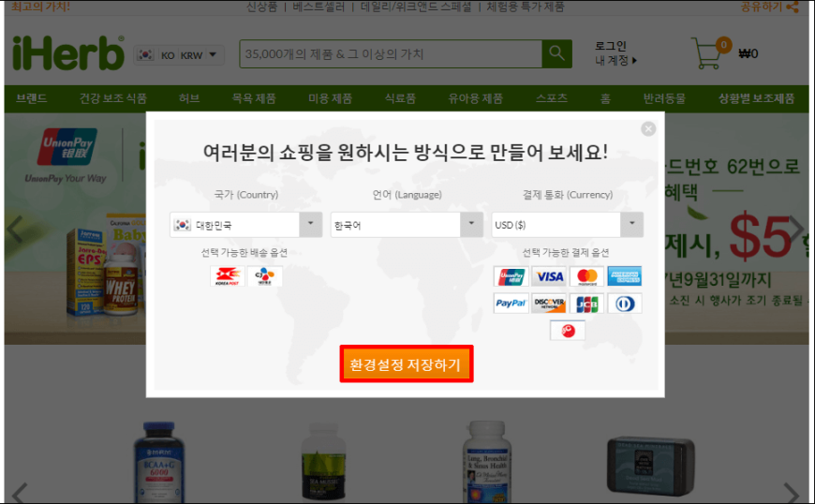Close the preferences popup with X

[x=648, y=128]
